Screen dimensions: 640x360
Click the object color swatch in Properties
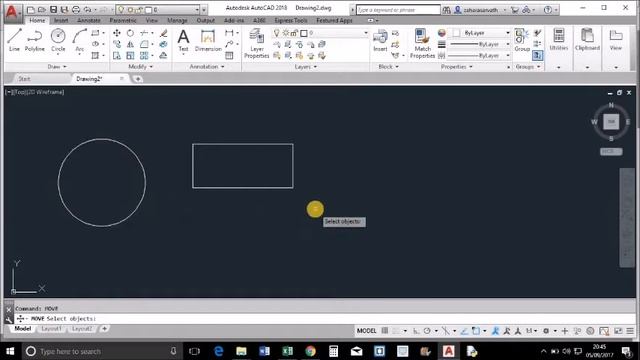[x=442, y=33]
